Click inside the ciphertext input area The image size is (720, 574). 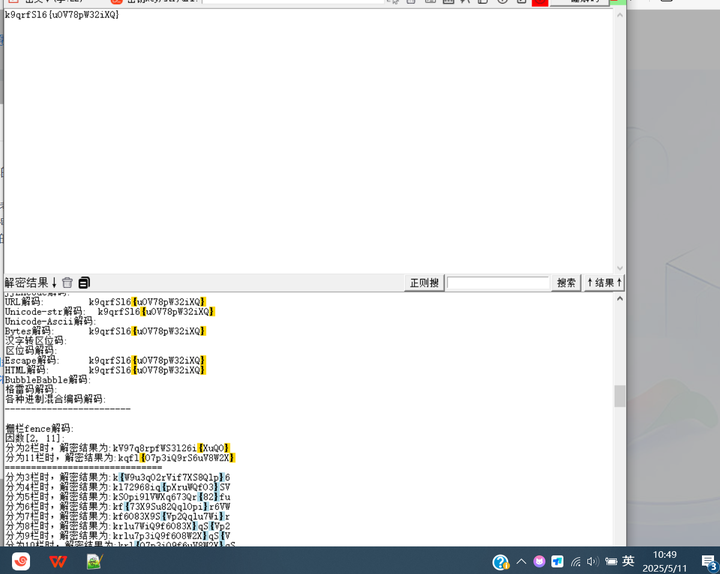pos(308,140)
